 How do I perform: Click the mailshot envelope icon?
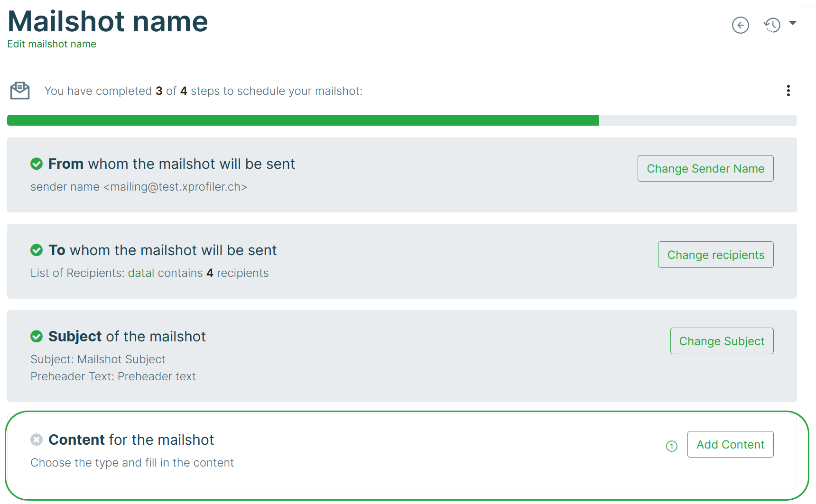tap(20, 91)
